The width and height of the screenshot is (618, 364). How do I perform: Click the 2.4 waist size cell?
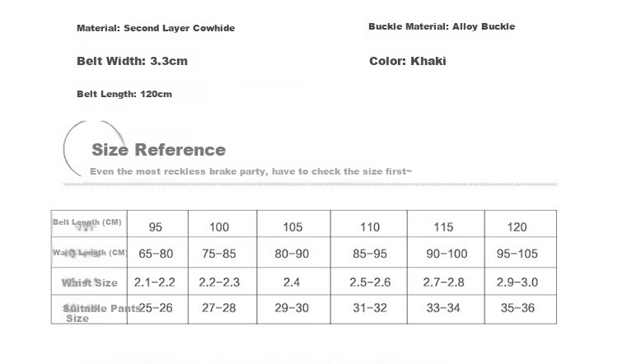coord(293,282)
